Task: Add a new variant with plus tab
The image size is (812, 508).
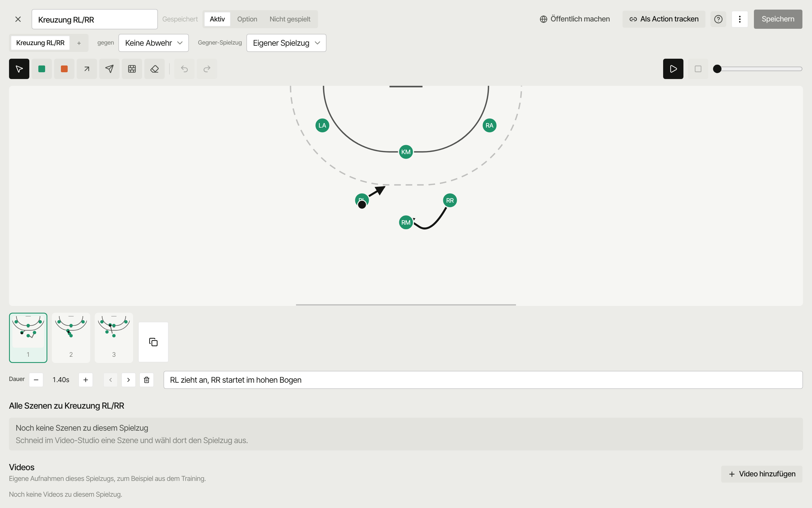Action: coord(79,43)
